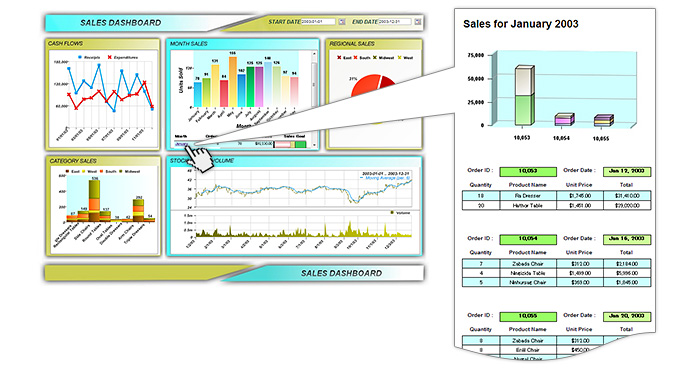
Task: Click the green Order ID field showing 10,055
Action: (x=528, y=316)
